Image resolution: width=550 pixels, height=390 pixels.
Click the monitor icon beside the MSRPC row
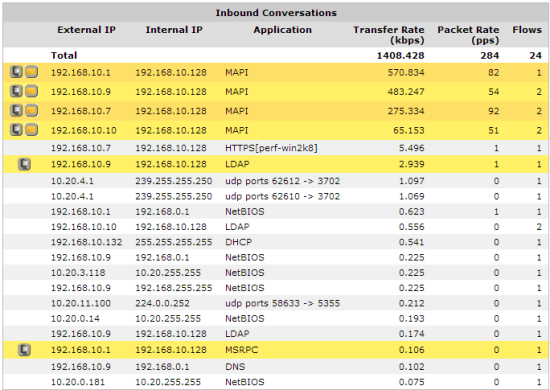tap(24, 350)
